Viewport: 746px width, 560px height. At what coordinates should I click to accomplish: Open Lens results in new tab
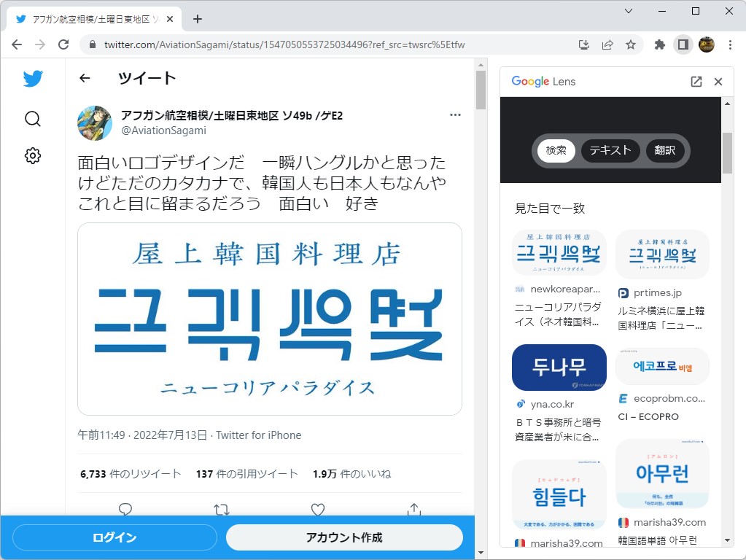(x=696, y=82)
